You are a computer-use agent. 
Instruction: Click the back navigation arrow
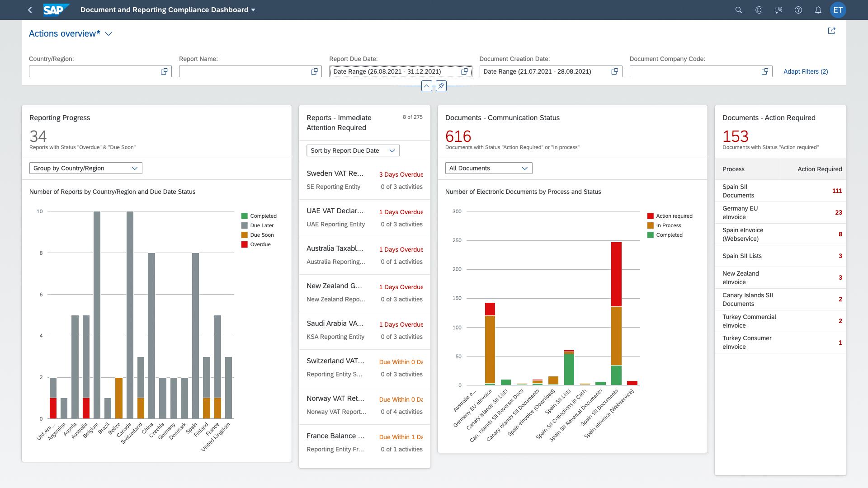30,10
